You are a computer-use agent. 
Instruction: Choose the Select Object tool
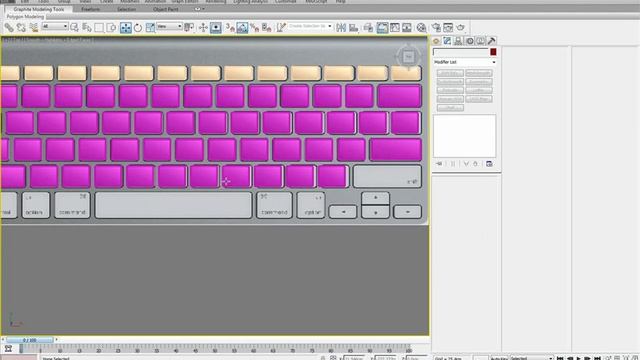click(74, 28)
